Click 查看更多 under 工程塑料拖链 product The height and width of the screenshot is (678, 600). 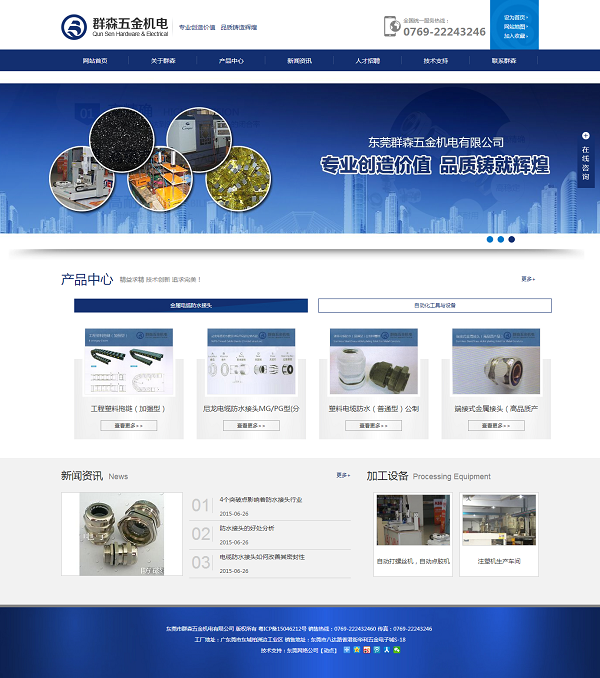pyautogui.click(x=128, y=425)
